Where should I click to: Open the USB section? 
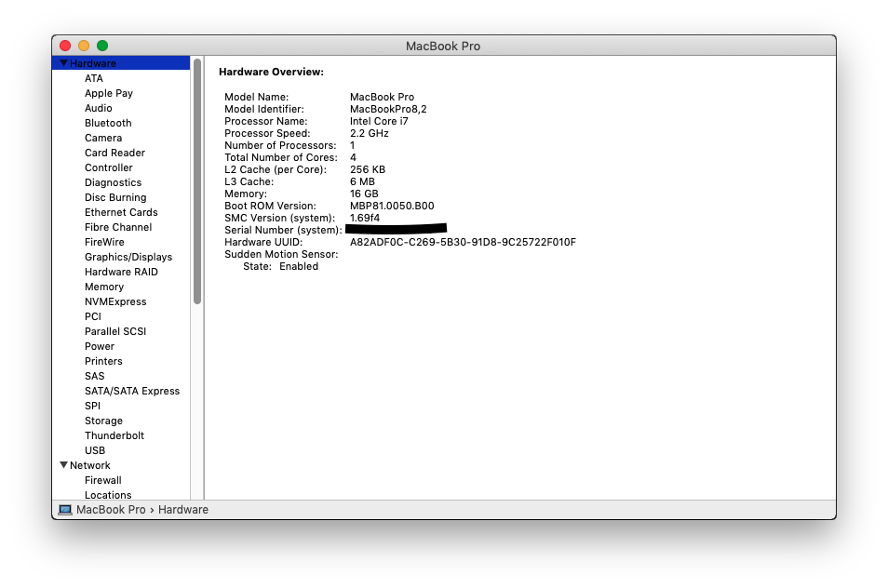[95, 450]
